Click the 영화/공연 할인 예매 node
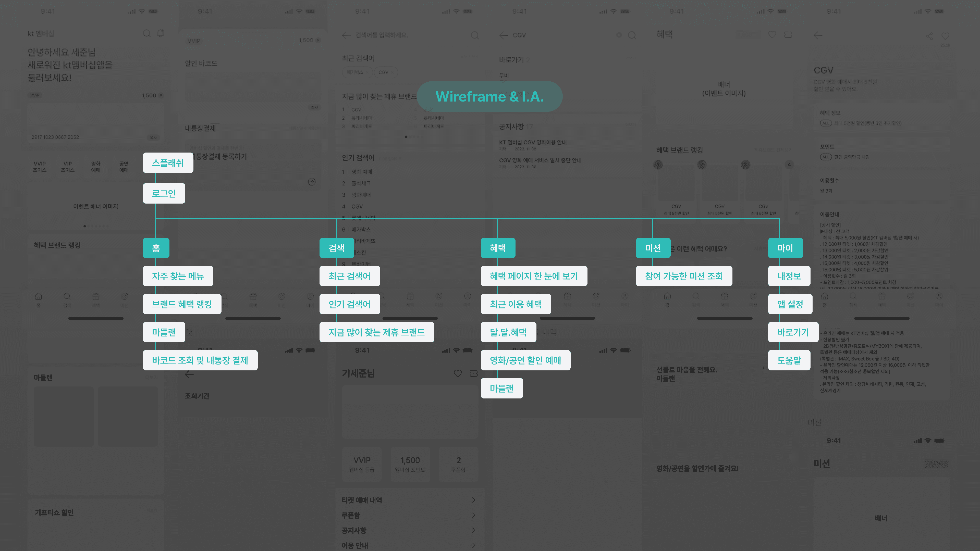The image size is (980, 551). (525, 360)
